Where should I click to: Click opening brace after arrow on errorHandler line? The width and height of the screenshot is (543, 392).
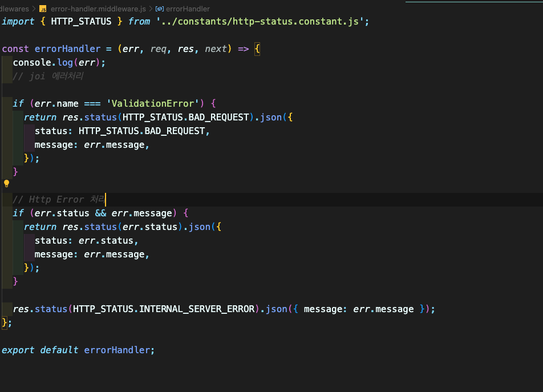tap(257, 49)
